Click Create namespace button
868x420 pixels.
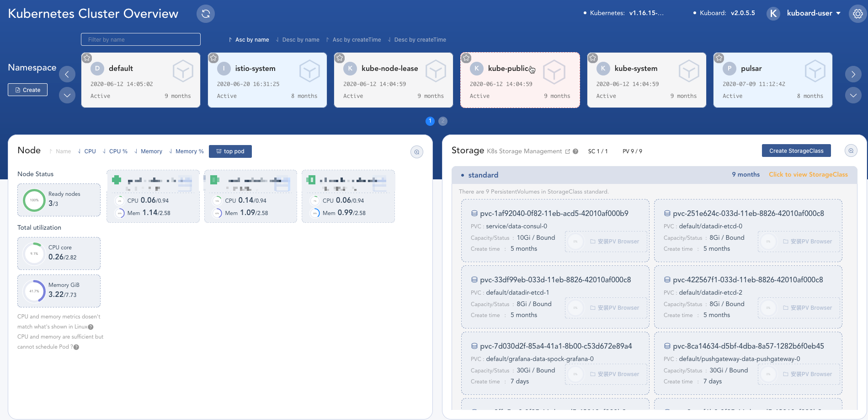click(27, 90)
